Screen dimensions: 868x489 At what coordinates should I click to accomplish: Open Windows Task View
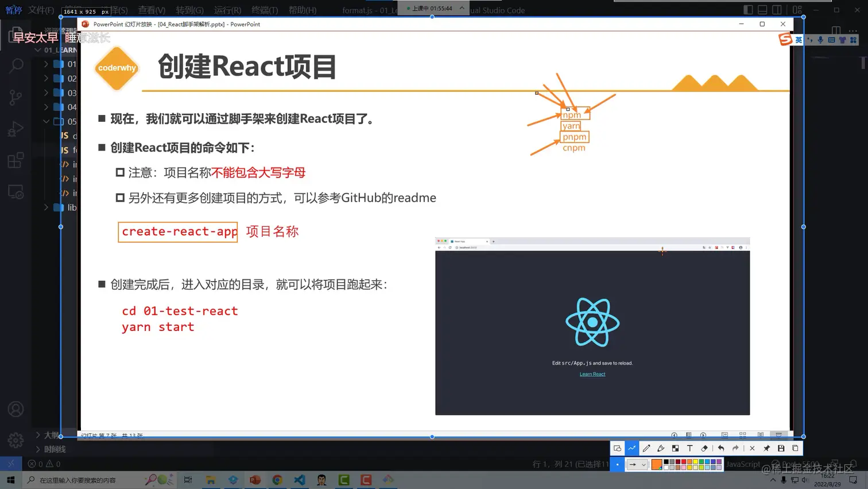[188, 480]
